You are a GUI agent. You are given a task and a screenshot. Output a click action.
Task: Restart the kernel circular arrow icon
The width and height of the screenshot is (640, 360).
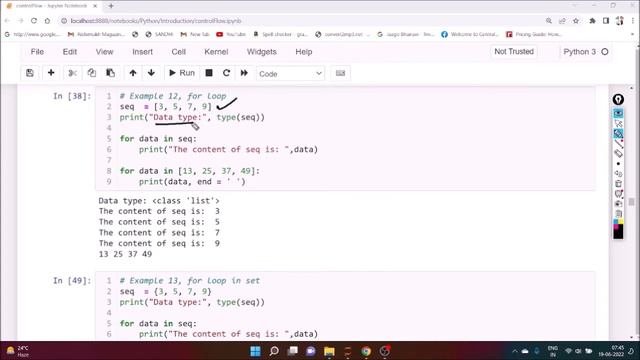(x=227, y=73)
